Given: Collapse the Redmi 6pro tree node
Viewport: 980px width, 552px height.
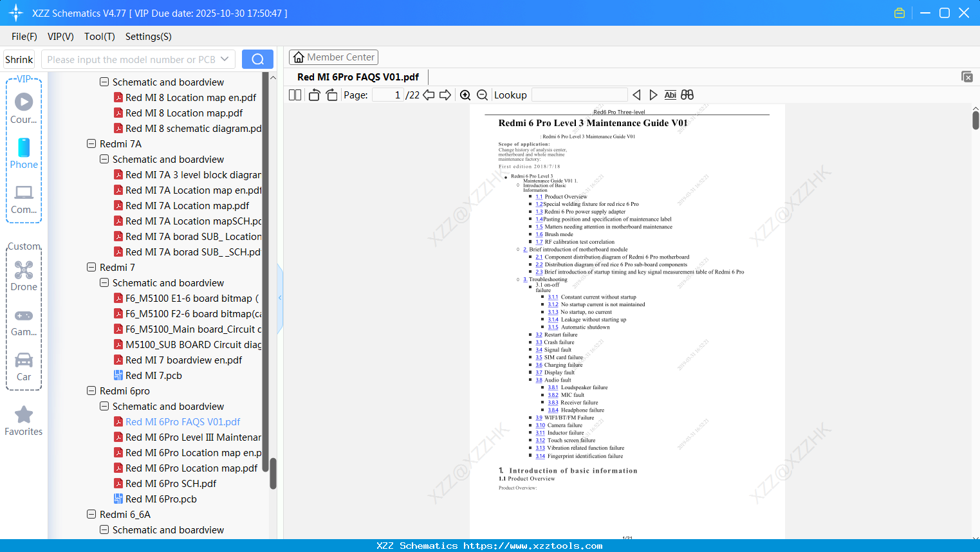Looking at the screenshot, I should coord(91,391).
